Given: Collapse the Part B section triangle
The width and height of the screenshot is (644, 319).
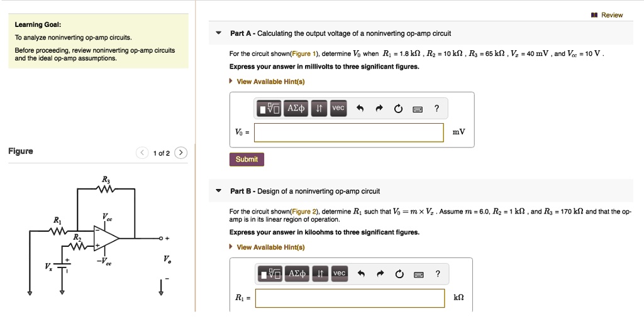Looking at the screenshot, I should (x=218, y=191).
